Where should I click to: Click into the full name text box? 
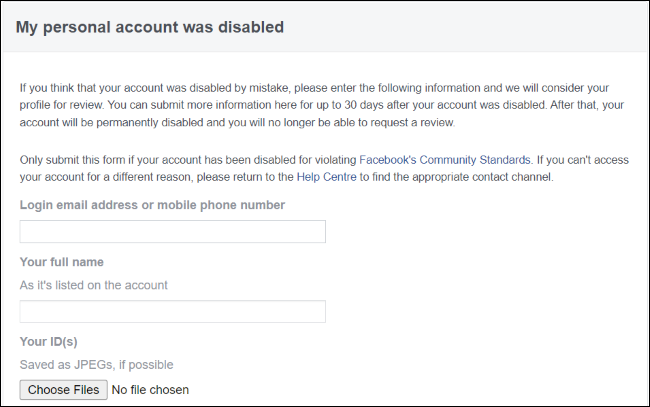[x=172, y=311]
